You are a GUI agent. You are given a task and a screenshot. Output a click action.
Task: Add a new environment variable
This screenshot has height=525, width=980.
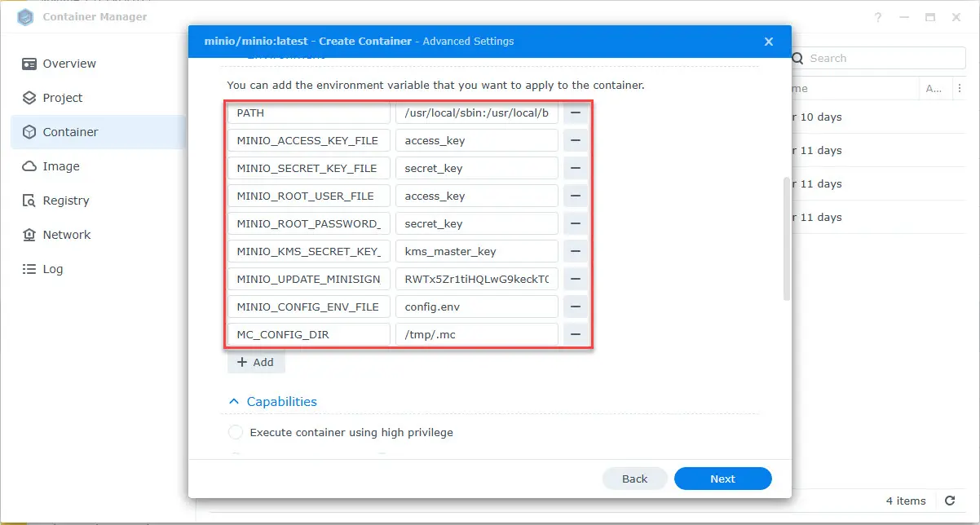tap(256, 362)
